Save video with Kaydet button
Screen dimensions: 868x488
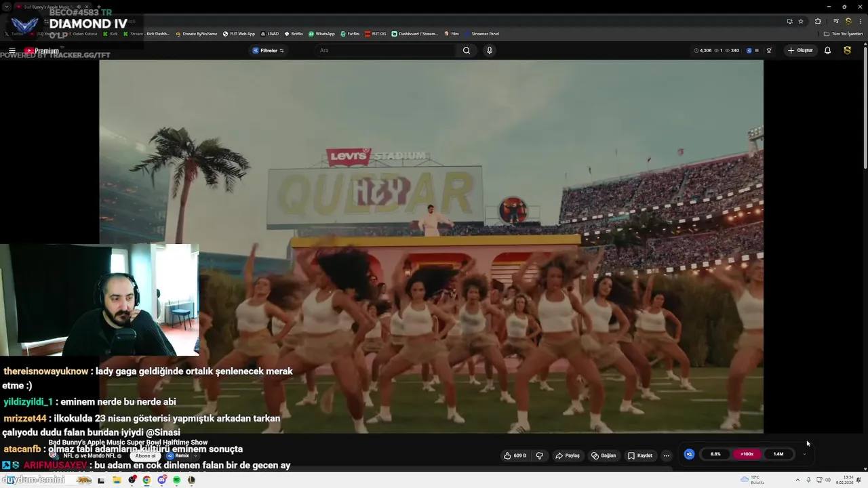click(640, 455)
